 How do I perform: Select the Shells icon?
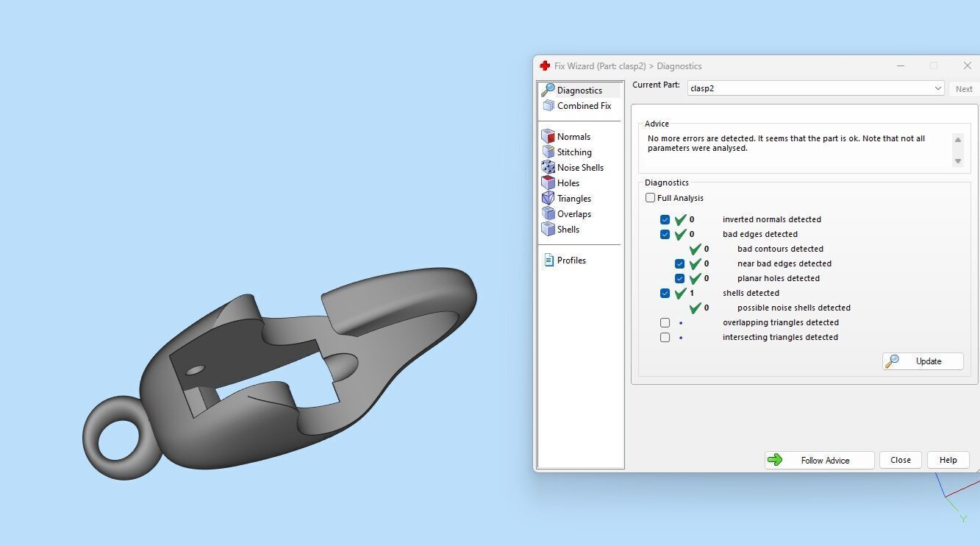[x=548, y=230]
